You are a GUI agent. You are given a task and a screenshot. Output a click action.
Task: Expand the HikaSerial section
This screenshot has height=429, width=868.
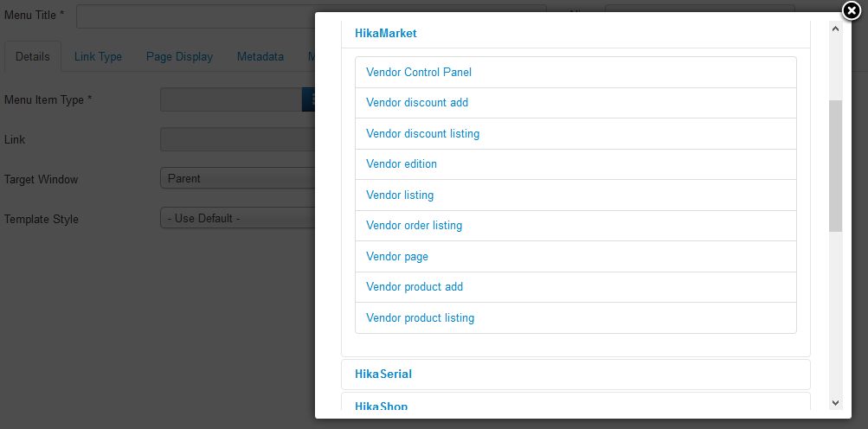pos(383,375)
